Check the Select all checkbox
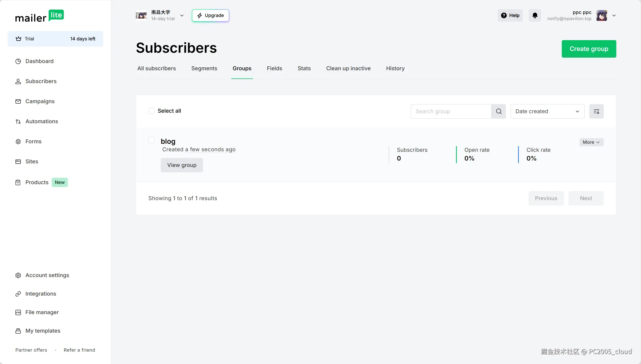Image resolution: width=641 pixels, height=364 pixels. click(152, 111)
